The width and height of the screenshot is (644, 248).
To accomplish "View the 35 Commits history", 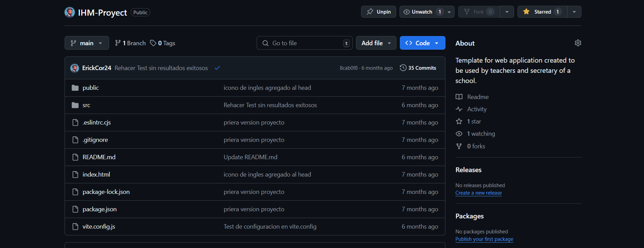I will (x=418, y=68).
